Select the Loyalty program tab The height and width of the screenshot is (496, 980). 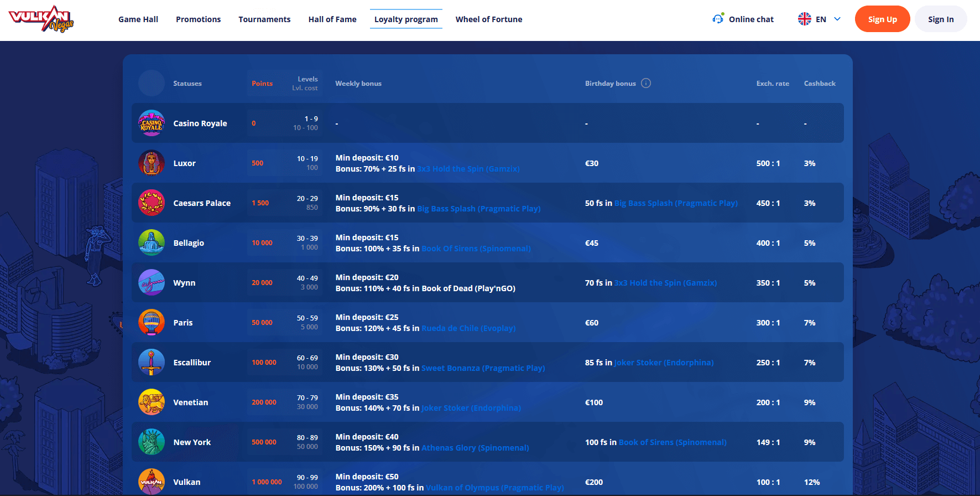point(406,19)
